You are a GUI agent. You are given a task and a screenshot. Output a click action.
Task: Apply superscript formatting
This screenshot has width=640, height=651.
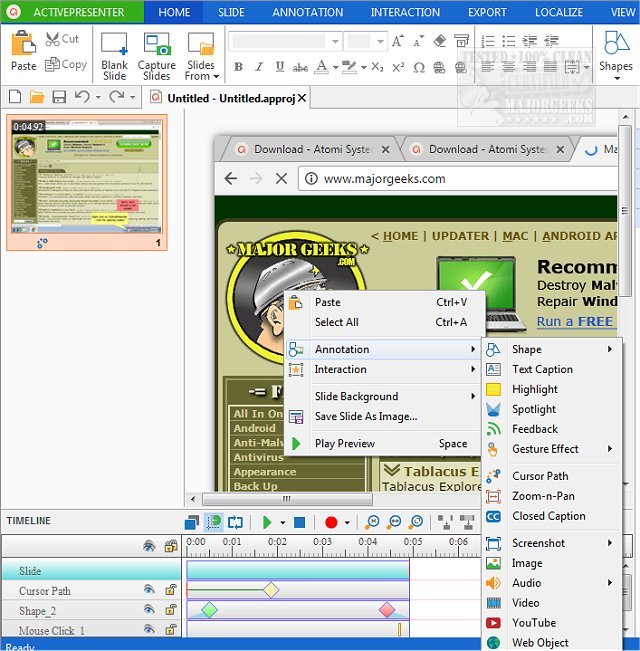point(398,67)
